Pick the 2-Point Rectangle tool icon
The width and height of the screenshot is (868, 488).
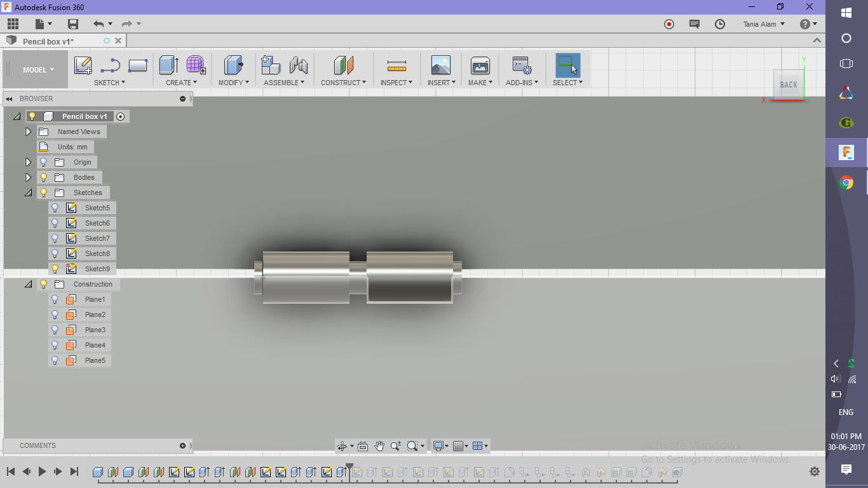138,65
